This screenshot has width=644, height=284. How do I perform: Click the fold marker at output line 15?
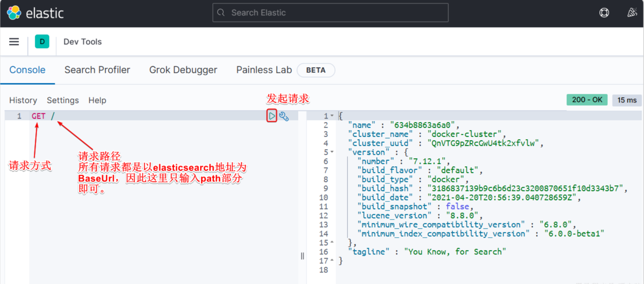[x=332, y=242]
